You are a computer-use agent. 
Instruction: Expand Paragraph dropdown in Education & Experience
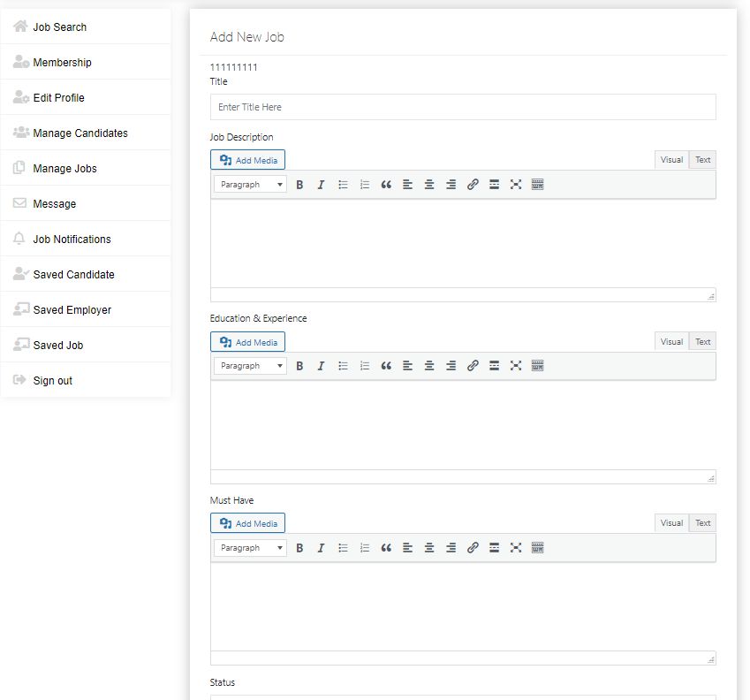pos(251,366)
